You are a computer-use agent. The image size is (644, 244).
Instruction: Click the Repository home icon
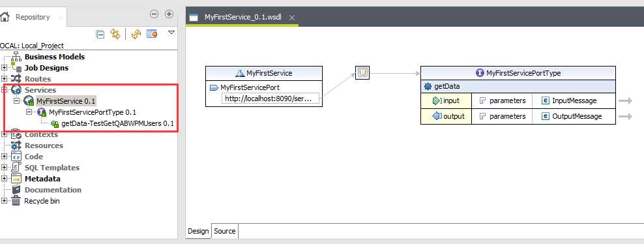[x=5, y=17]
